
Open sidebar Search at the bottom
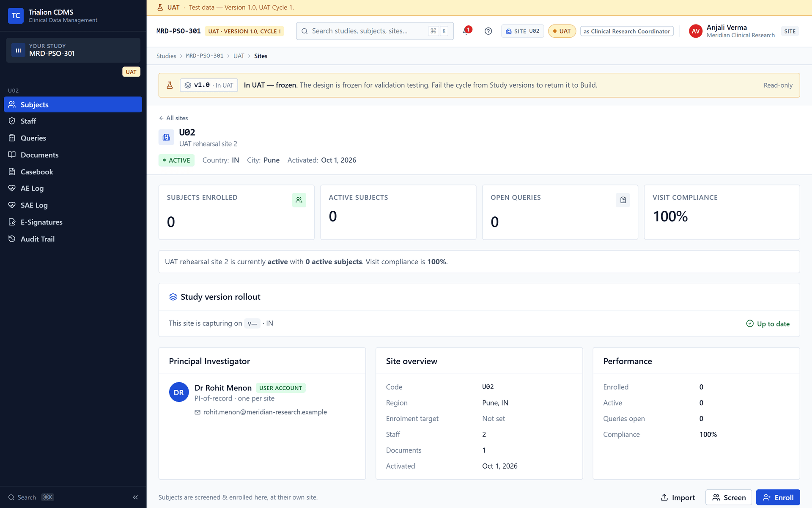(31, 497)
